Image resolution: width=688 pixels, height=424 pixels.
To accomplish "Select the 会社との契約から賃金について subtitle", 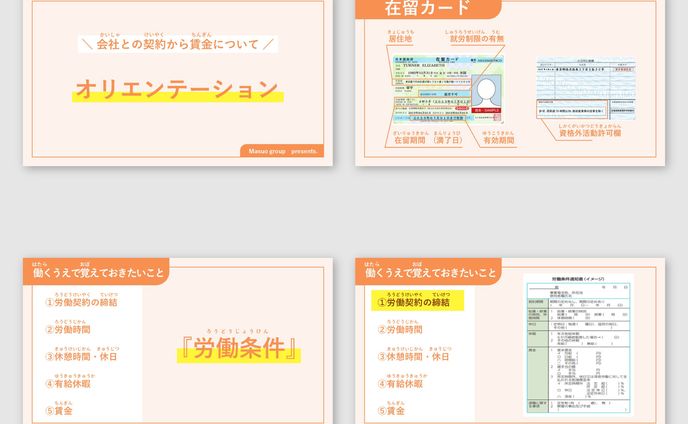I will pyautogui.click(x=178, y=44).
